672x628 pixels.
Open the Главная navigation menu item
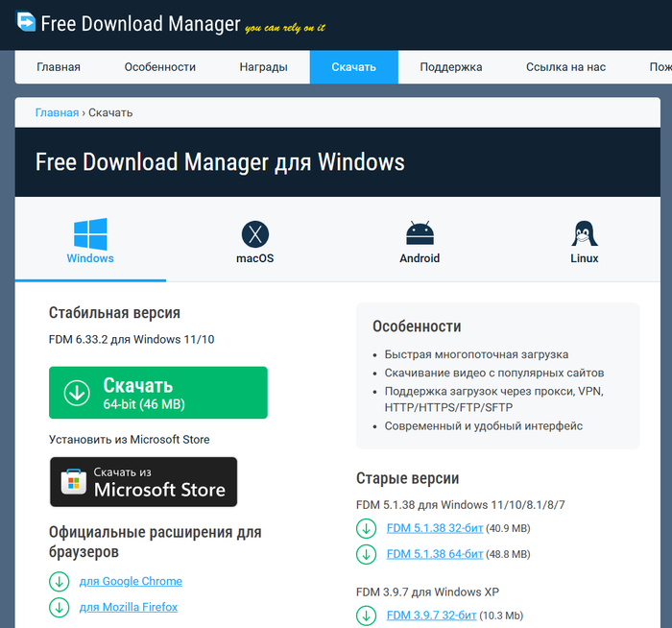59,67
